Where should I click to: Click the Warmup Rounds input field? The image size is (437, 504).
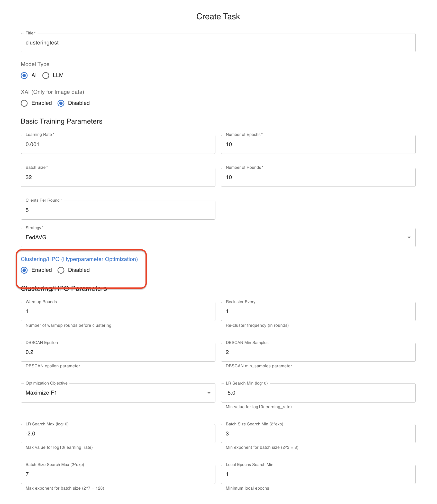(118, 312)
